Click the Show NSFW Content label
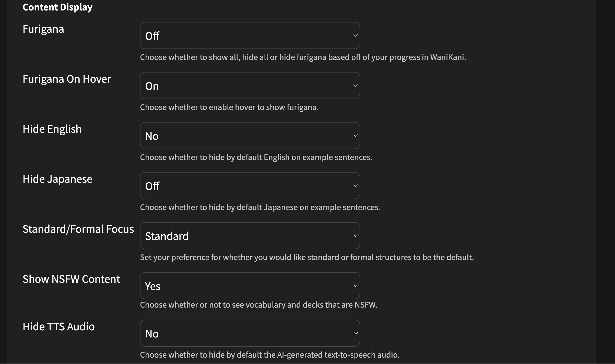 [71, 279]
